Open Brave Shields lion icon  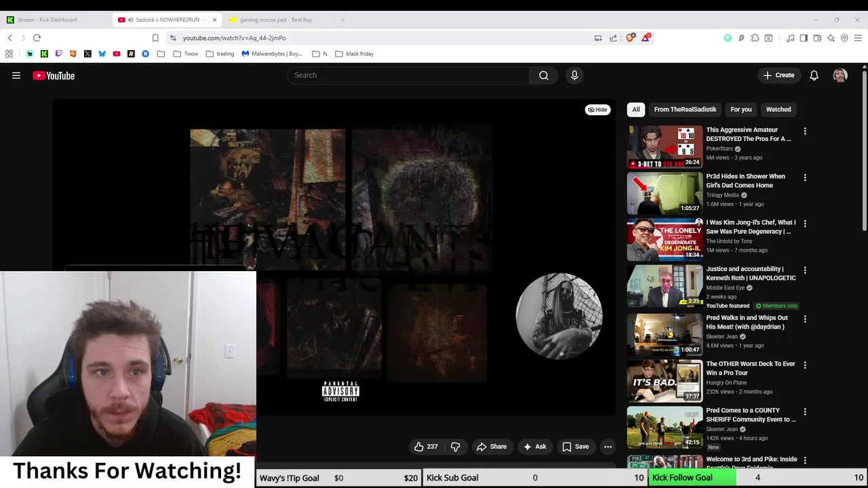(x=631, y=38)
